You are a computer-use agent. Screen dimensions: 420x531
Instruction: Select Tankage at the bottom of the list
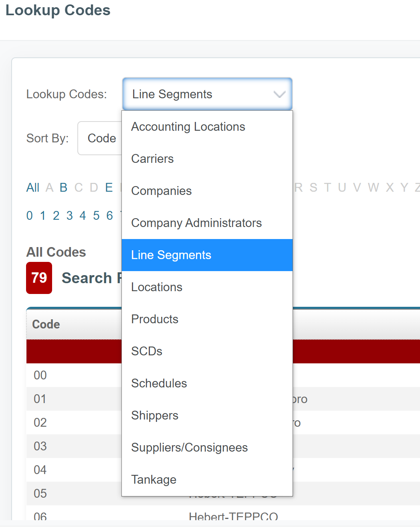[153, 479]
